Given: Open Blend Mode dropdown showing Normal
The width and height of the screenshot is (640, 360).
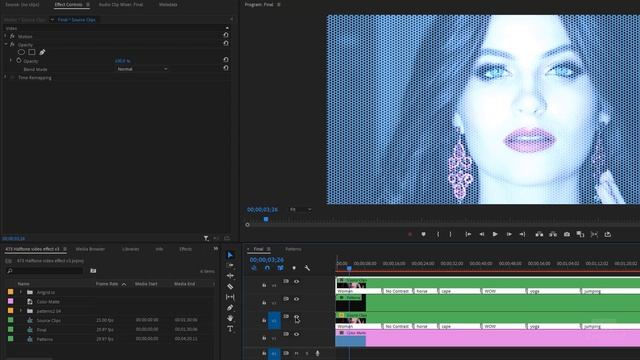Looking at the screenshot, I should pos(142,69).
